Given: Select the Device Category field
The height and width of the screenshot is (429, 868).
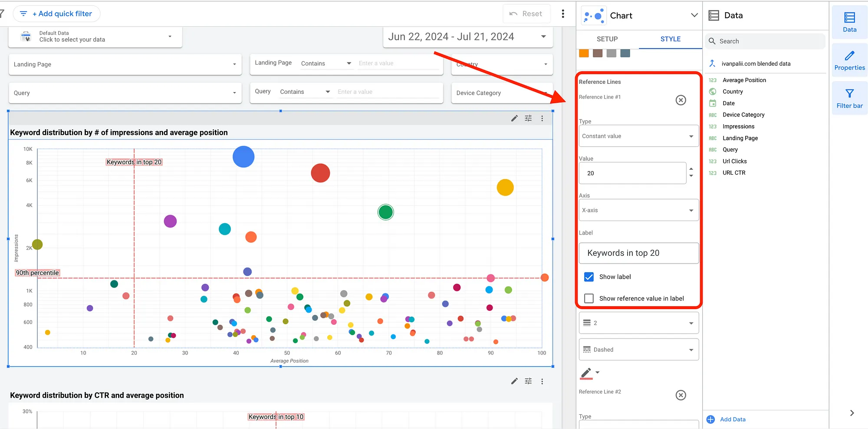Looking at the screenshot, I should 743,115.
